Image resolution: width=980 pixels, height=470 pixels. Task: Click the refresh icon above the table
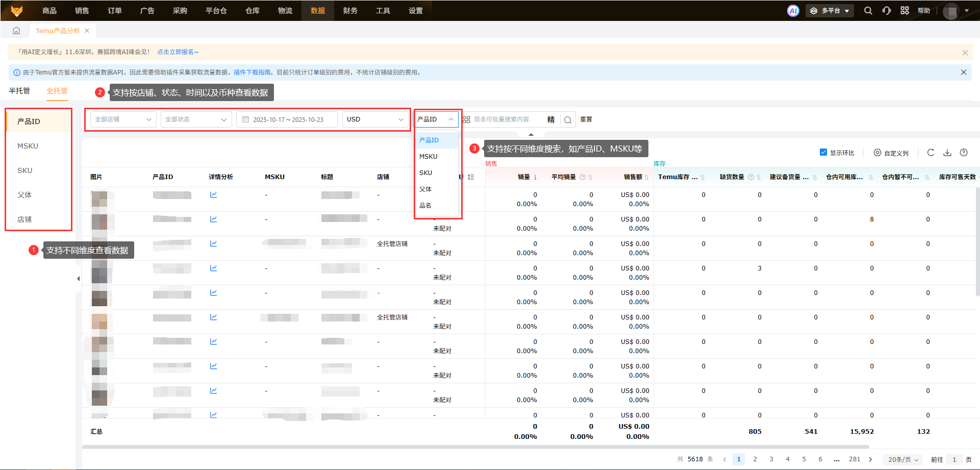coord(931,153)
